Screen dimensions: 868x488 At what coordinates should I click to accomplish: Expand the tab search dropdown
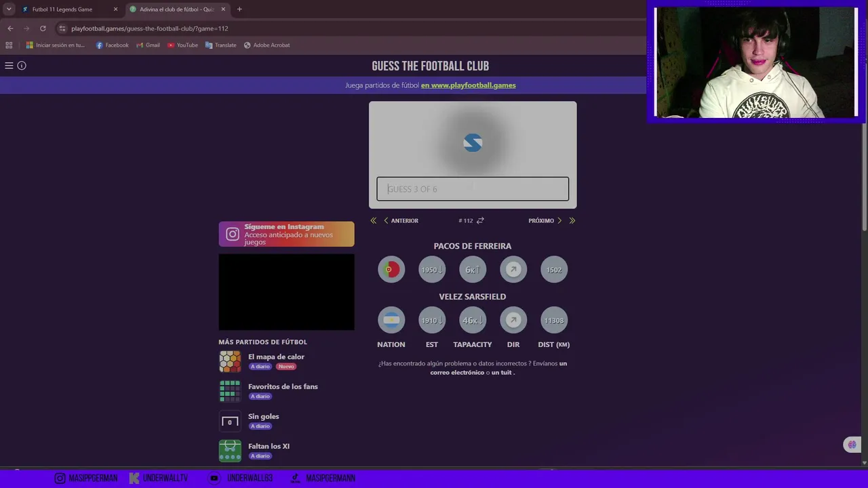pos(9,9)
